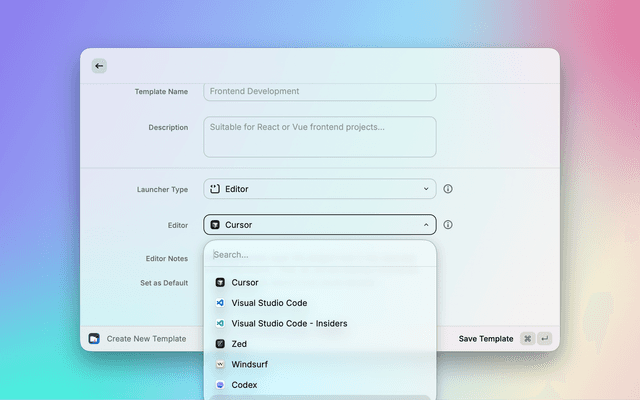
Task: Click the Create New Template label
Action: [146, 339]
